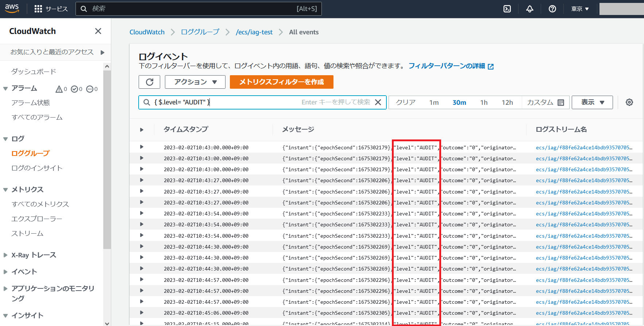This screenshot has height=326, width=644.
Task: Close the CloudWatch side panel
Action: [x=98, y=31]
